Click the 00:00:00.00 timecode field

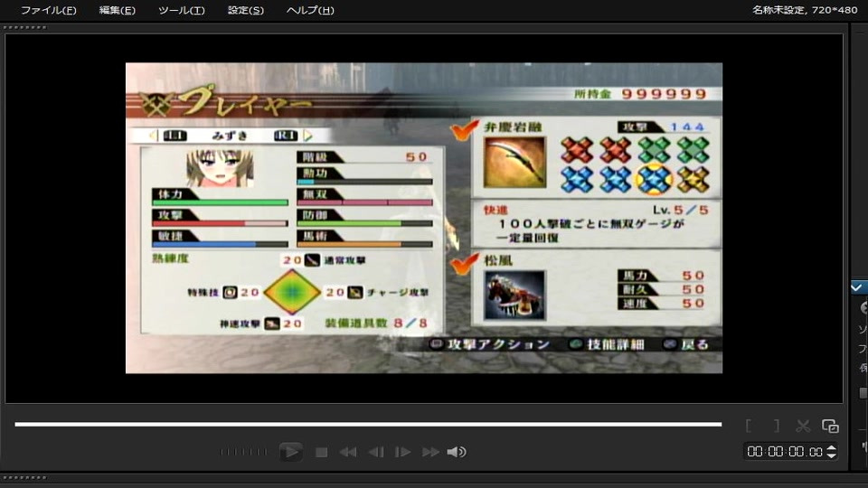point(784,452)
